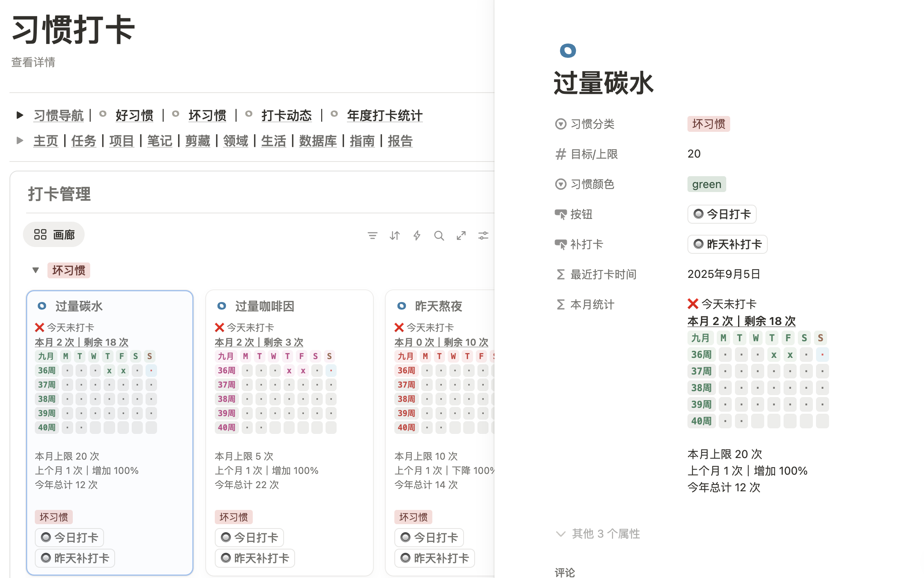Open the view settings sliders icon
This screenshot has height=578, width=924.
483,236
